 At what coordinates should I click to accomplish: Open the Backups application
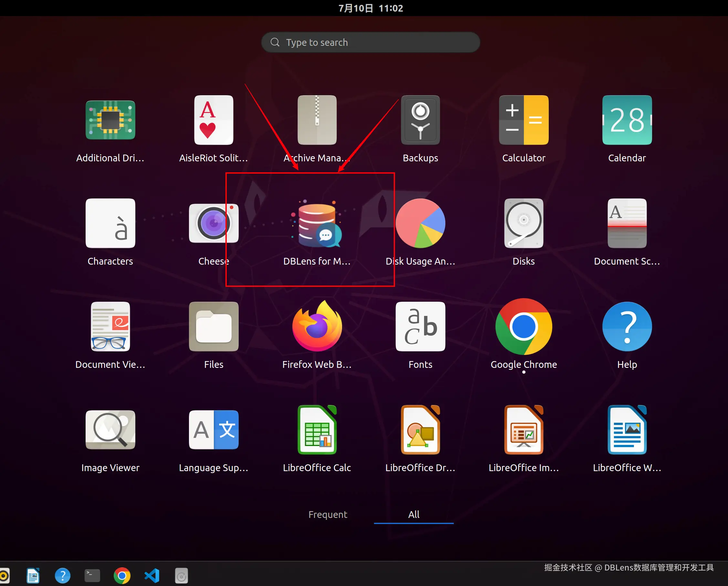point(420,120)
